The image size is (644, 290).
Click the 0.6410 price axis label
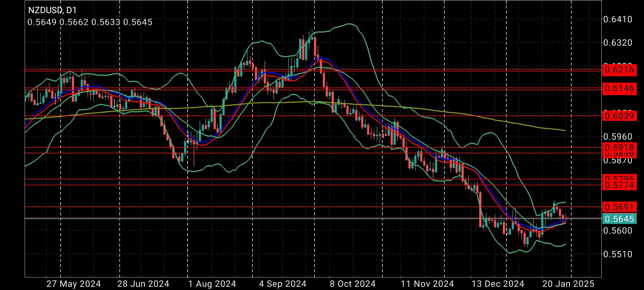click(618, 19)
